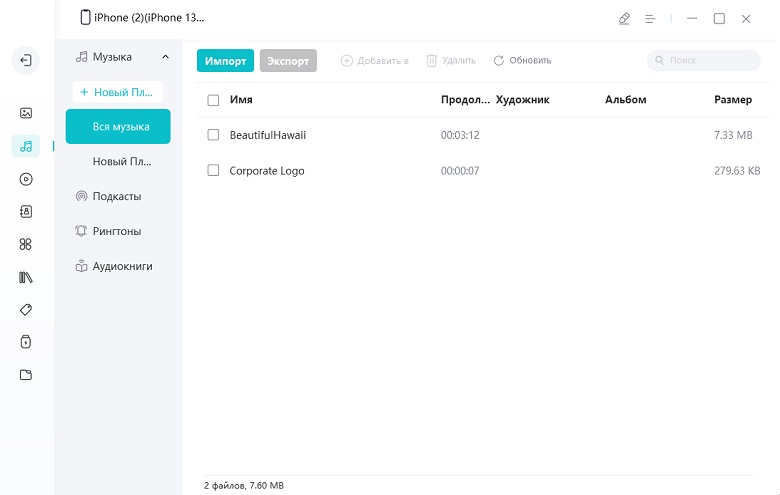Click Добавить в toolbar button
The image size is (780, 495).
click(375, 61)
